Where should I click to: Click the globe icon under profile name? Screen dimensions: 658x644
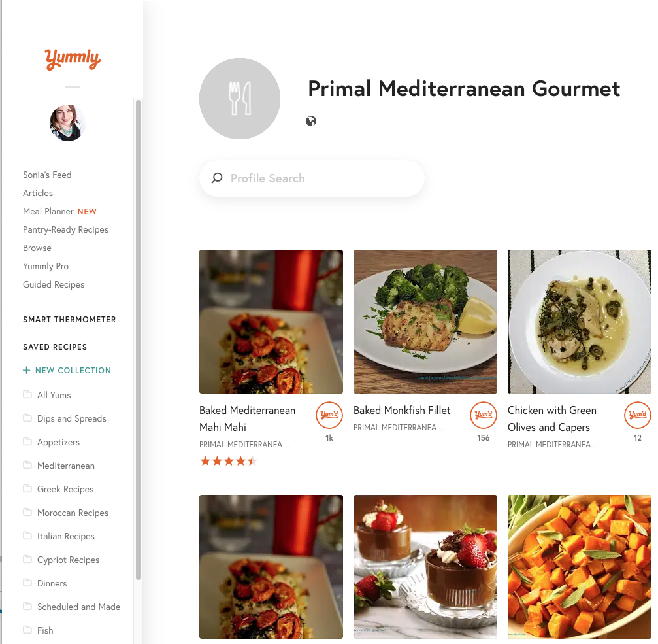pos(311,121)
